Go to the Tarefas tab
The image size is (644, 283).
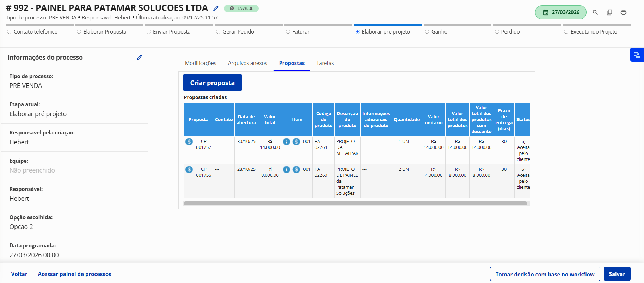tap(325, 63)
